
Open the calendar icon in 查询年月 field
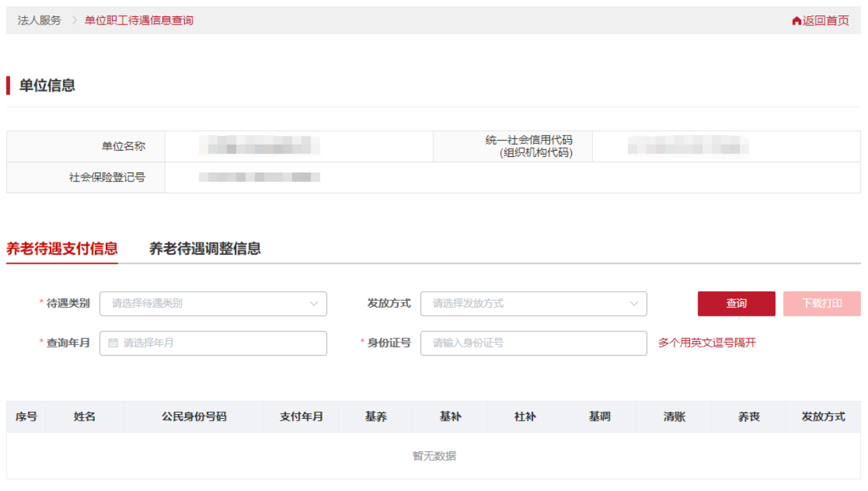(x=112, y=343)
